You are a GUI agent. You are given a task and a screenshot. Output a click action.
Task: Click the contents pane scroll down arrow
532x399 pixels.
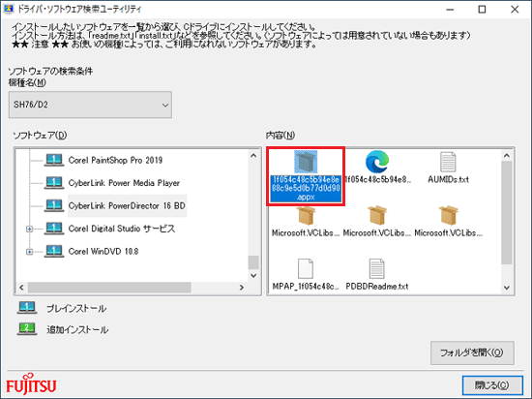(x=507, y=288)
